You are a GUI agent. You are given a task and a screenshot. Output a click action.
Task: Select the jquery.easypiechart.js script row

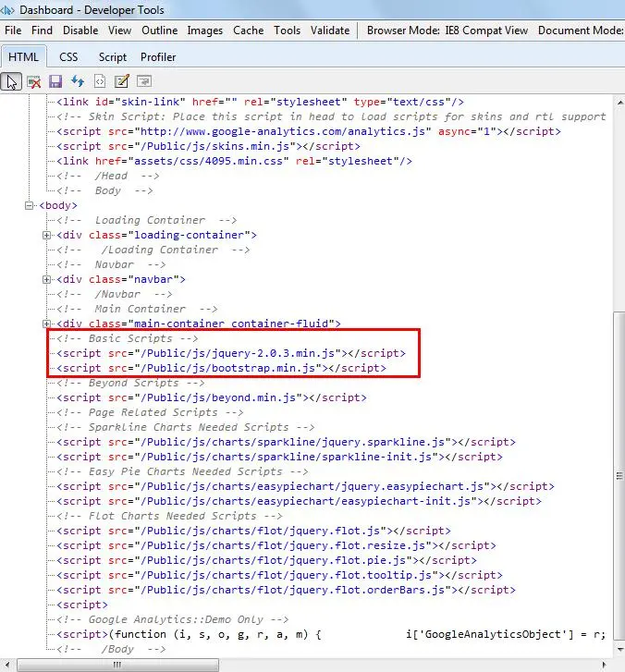[306, 486]
